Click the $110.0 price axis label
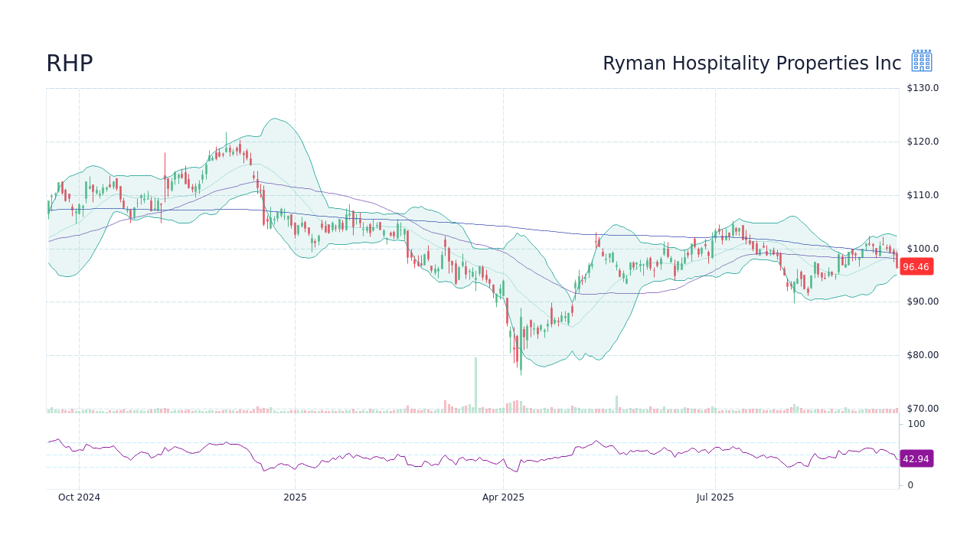980x551 pixels. [923, 195]
